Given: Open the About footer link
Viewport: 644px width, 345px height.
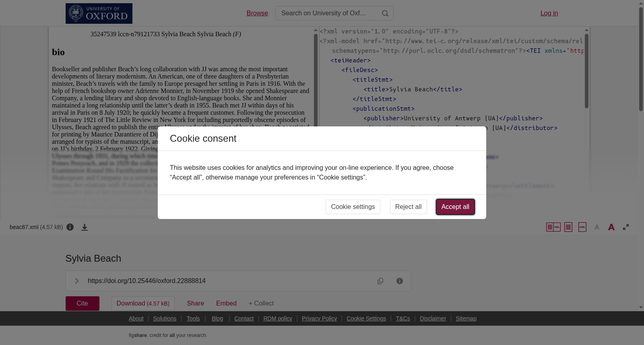Looking at the screenshot, I should tap(136, 318).
